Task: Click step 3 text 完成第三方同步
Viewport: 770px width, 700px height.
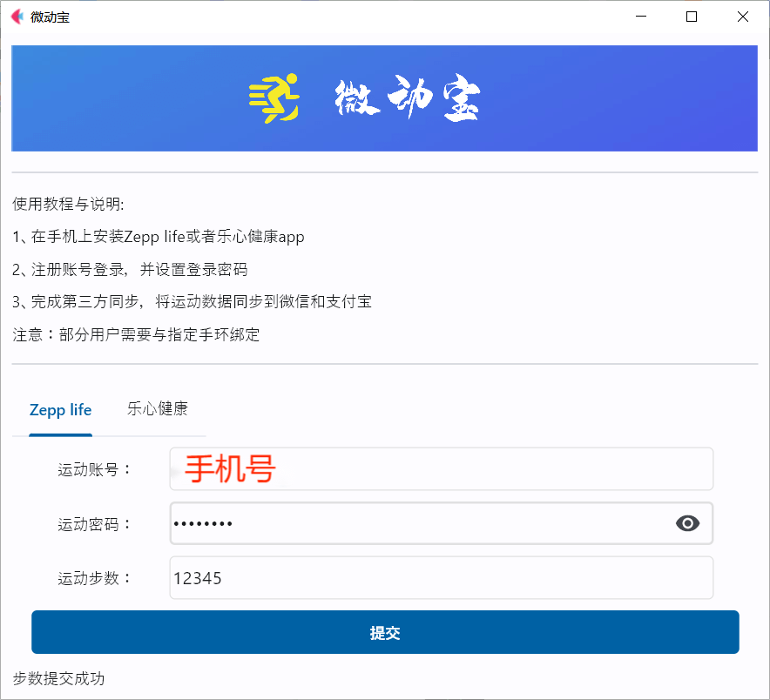Action: tap(192, 301)
